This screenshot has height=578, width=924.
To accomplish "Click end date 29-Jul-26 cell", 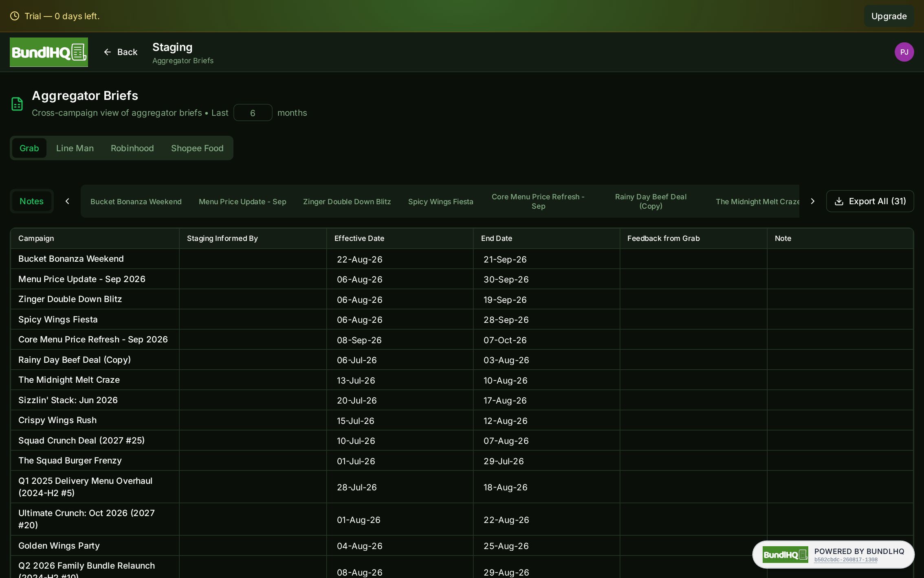I will 547,461.
